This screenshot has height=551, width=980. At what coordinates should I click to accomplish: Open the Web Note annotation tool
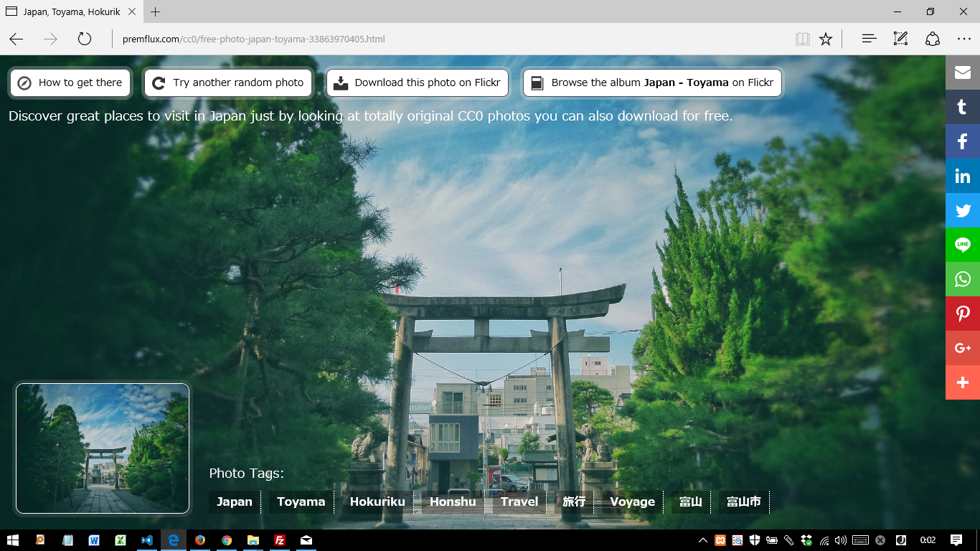[x=900, y=38]
